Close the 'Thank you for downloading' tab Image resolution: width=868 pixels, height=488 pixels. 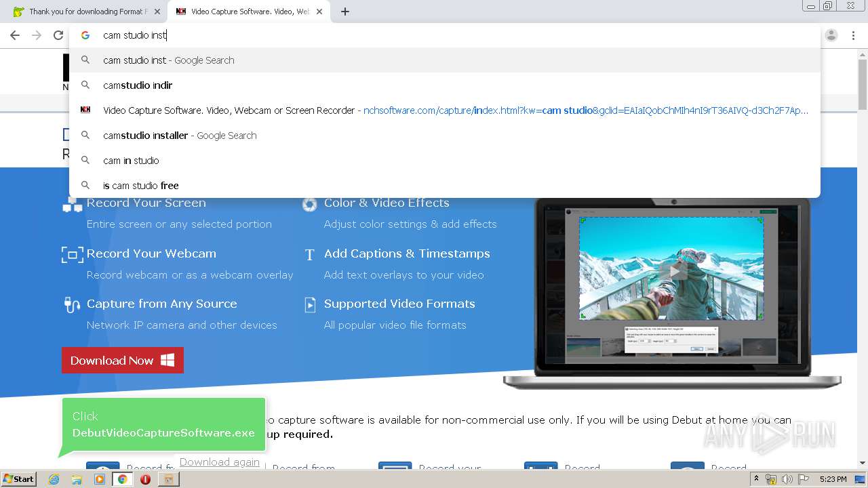[157, 12]
